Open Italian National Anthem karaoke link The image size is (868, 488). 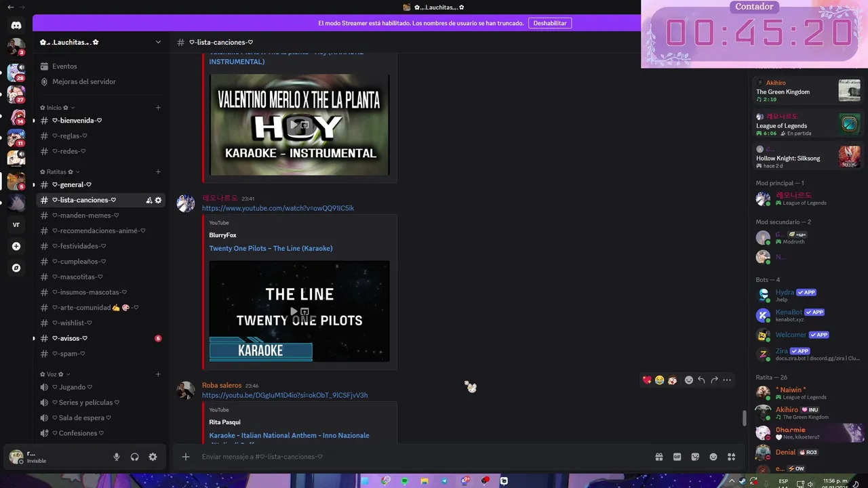pos(289,435)
